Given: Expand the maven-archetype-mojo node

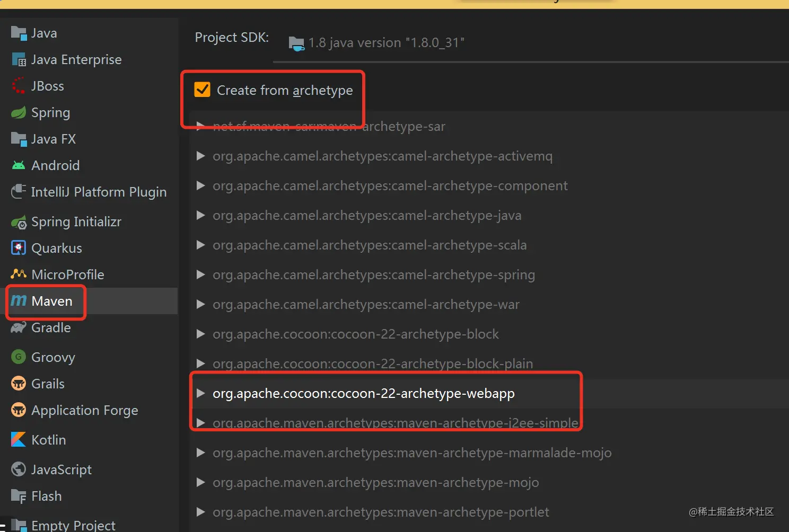Looking at the screenshot, I should [200, 482].
